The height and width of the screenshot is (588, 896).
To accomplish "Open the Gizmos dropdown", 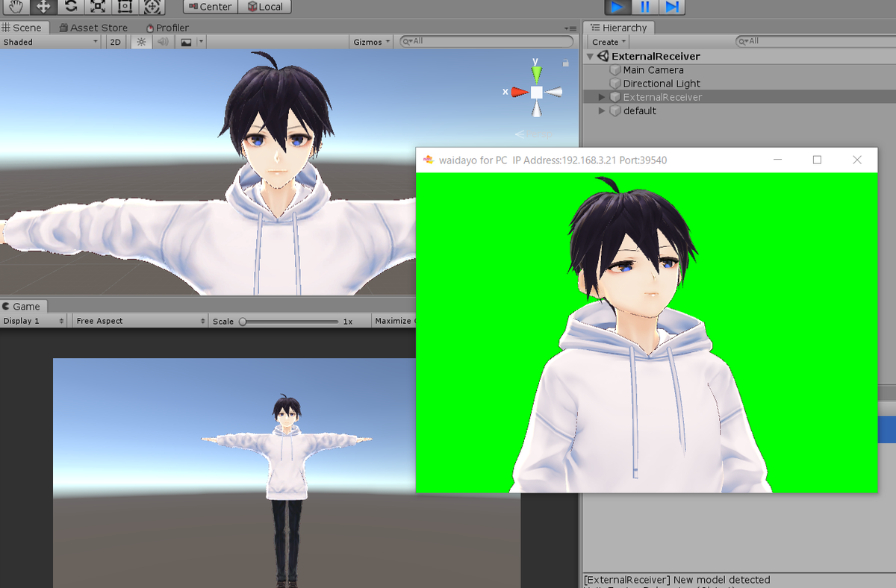I will pos(370,42).
